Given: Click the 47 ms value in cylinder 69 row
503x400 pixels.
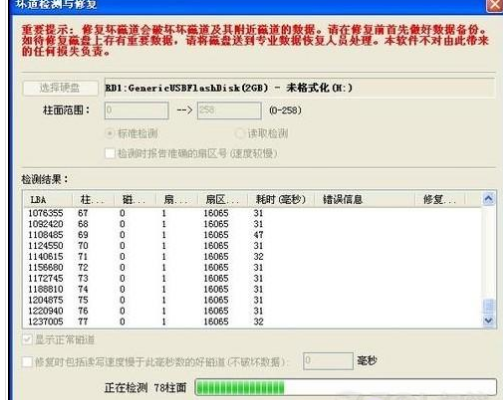Looking at the screenshot, I should click(258, 235).
